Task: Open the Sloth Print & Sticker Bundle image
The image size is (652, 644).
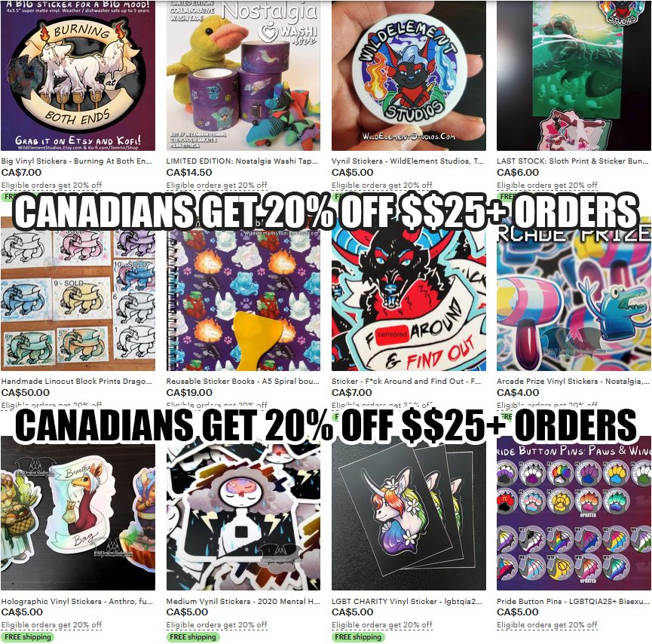Action: (x=574, y=75)
